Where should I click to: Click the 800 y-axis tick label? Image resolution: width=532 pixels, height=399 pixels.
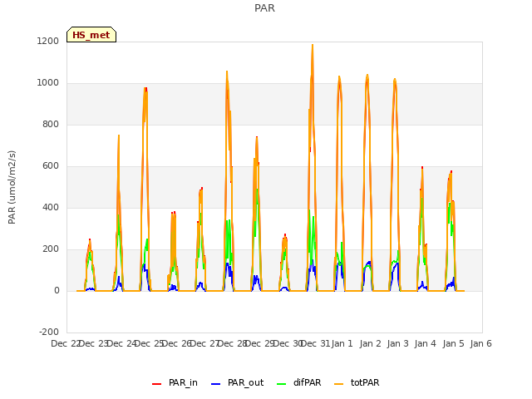pos(51,124)
